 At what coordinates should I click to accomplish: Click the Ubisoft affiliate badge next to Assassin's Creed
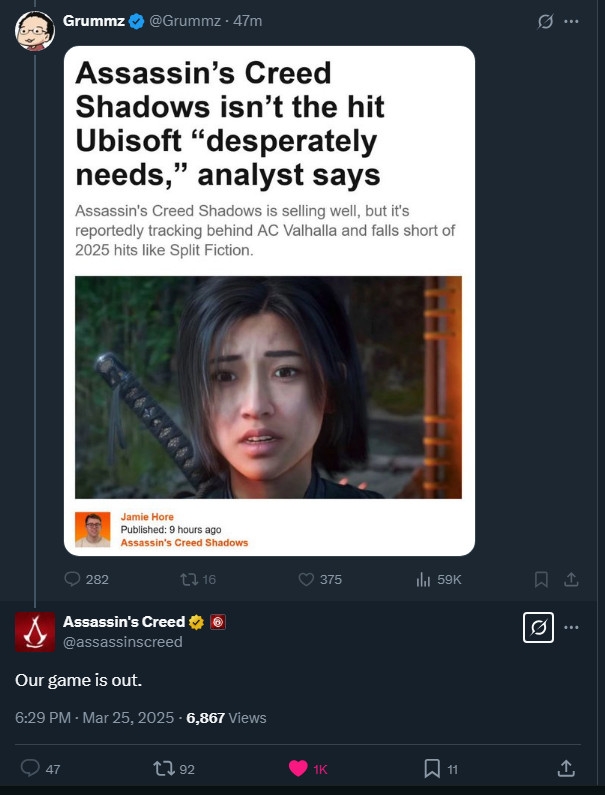tap(218, 622)
